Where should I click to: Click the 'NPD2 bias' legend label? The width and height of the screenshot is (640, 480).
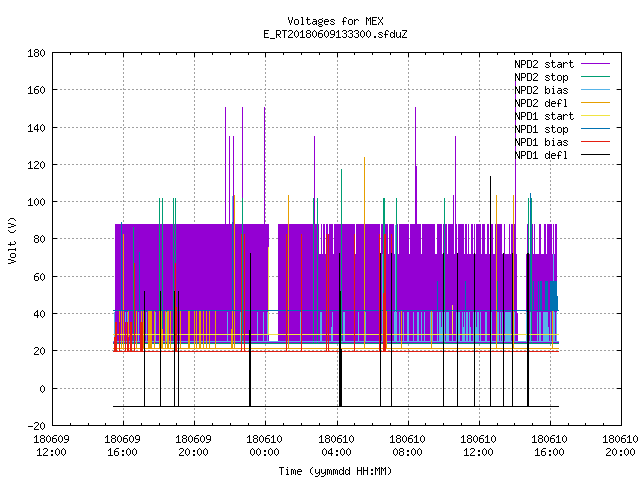click(x=541, y=90)
